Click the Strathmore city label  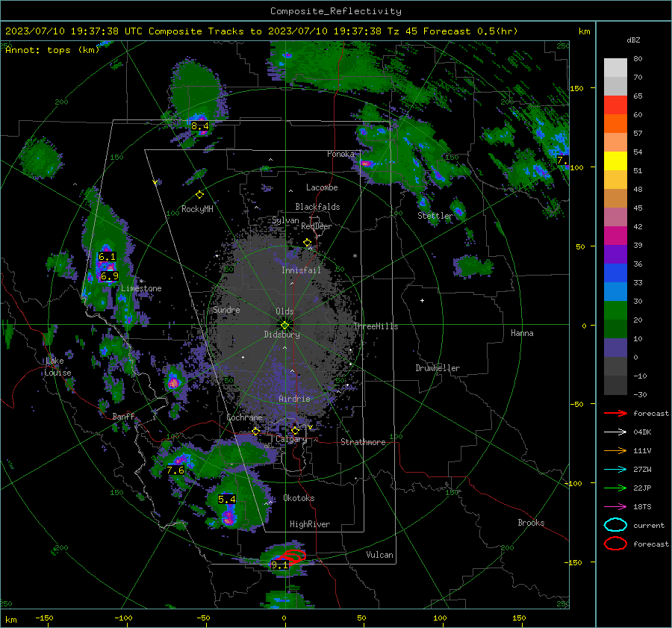363,442
